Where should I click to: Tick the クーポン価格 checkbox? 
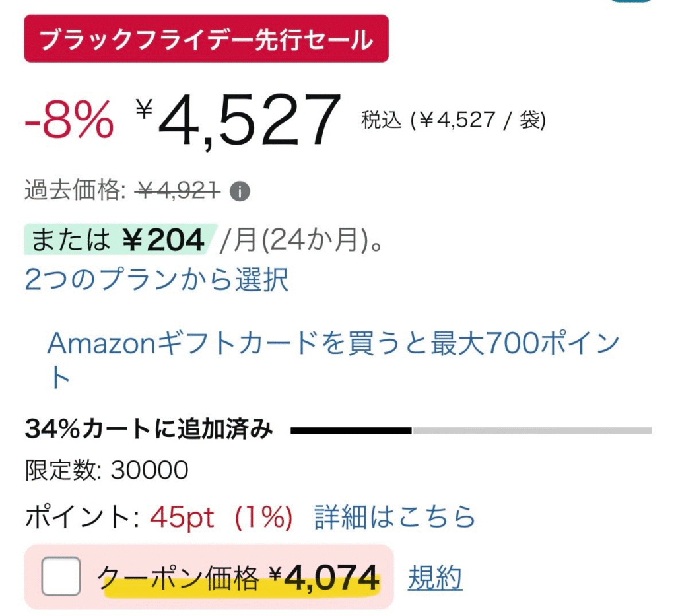pyautogui.click(x=61, y=576)
